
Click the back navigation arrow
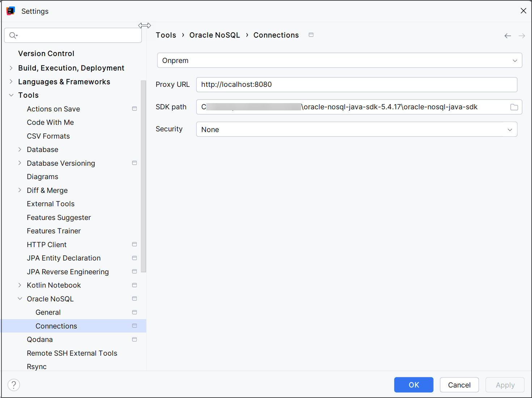coord(507,35)
